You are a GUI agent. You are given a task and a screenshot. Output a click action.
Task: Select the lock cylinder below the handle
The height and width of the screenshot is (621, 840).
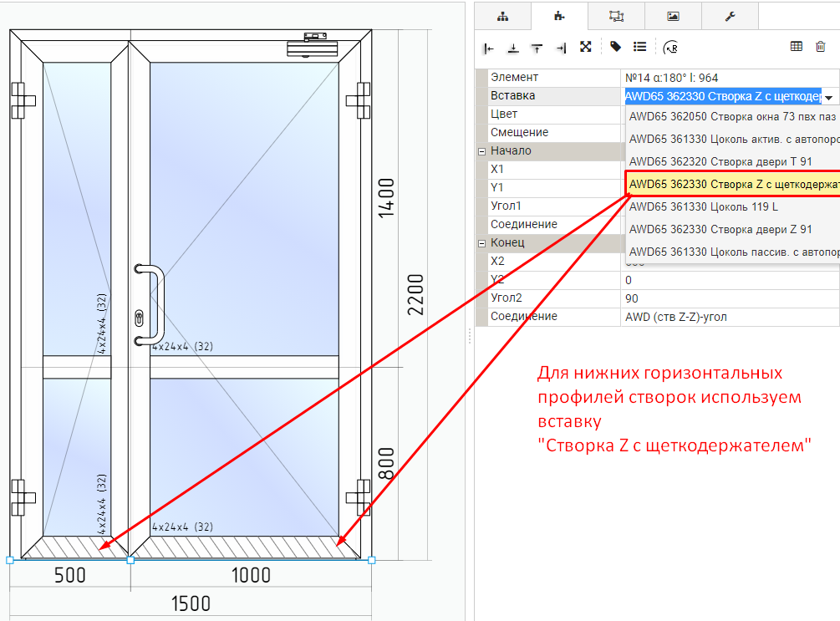point(140,318)
